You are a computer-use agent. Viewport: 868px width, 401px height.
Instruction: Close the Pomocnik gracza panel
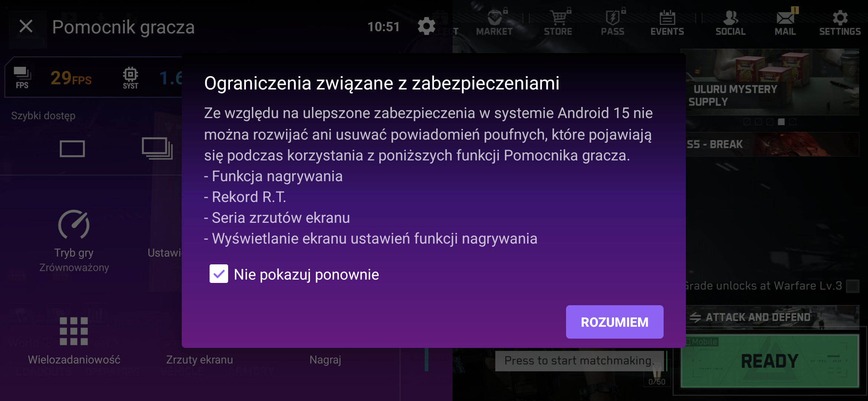[x=26, y=26]
